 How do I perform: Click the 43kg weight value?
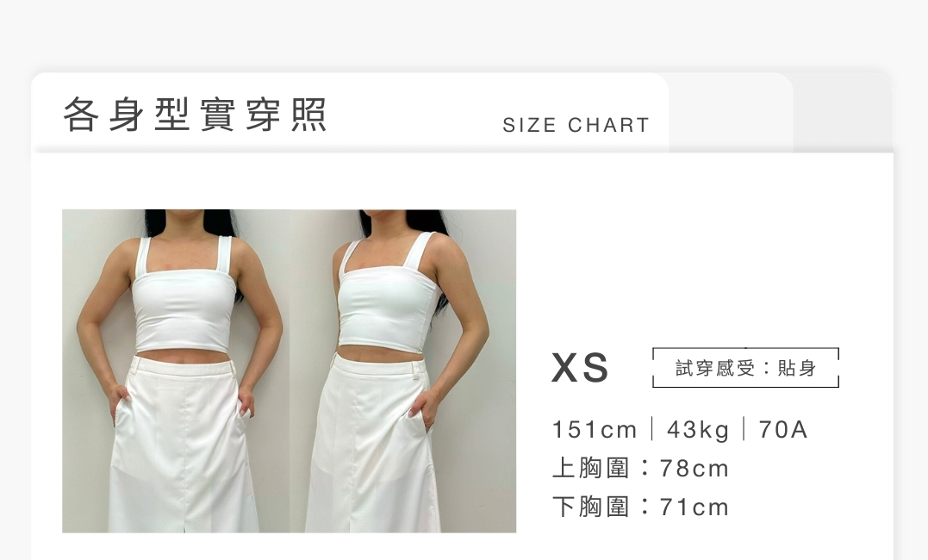pos(698,429)
